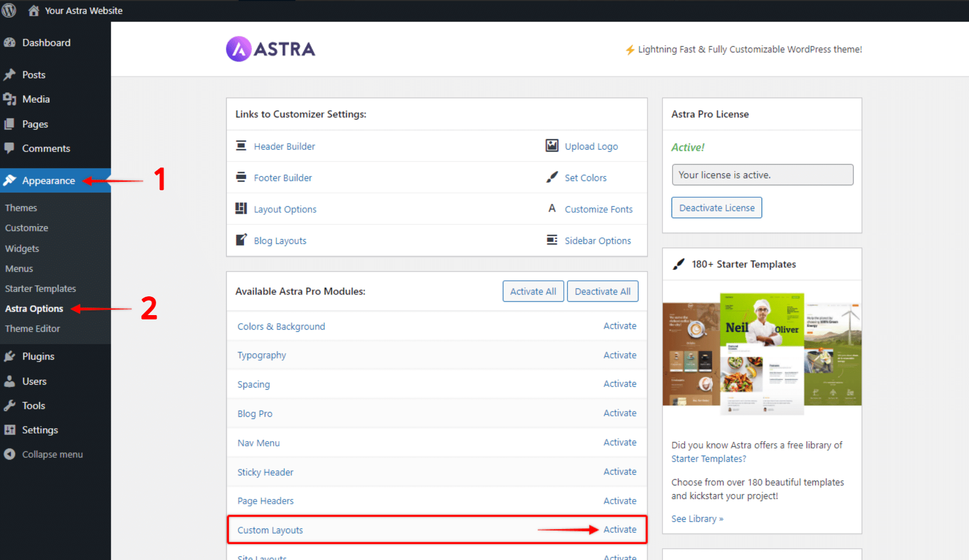This screenshot has height=560, width=969.
Task: Open the Menus submenu item
Action: [x=19, y=268]
